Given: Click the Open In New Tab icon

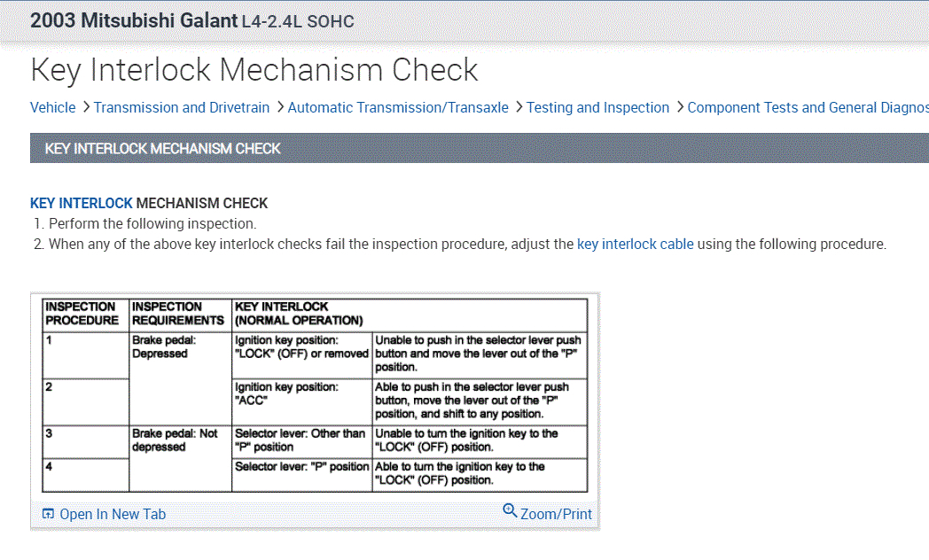Looking at the screenshot, I should (48, 515).
